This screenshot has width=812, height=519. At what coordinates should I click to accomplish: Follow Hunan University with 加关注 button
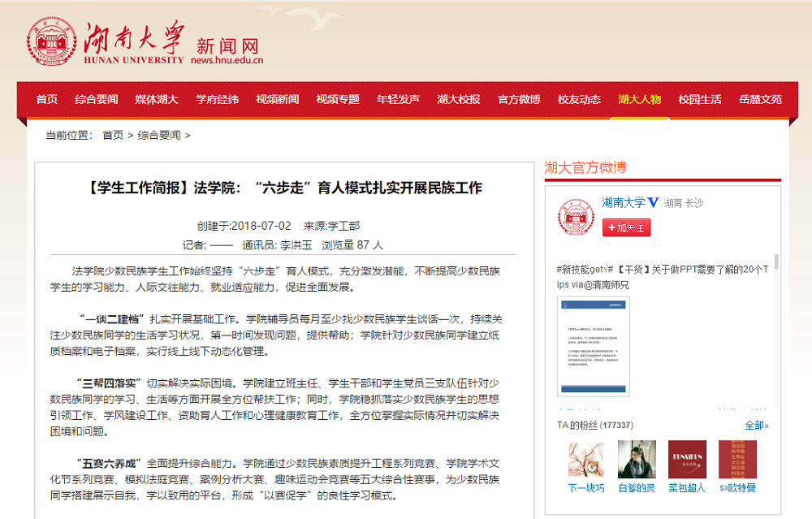click(626, 228)
